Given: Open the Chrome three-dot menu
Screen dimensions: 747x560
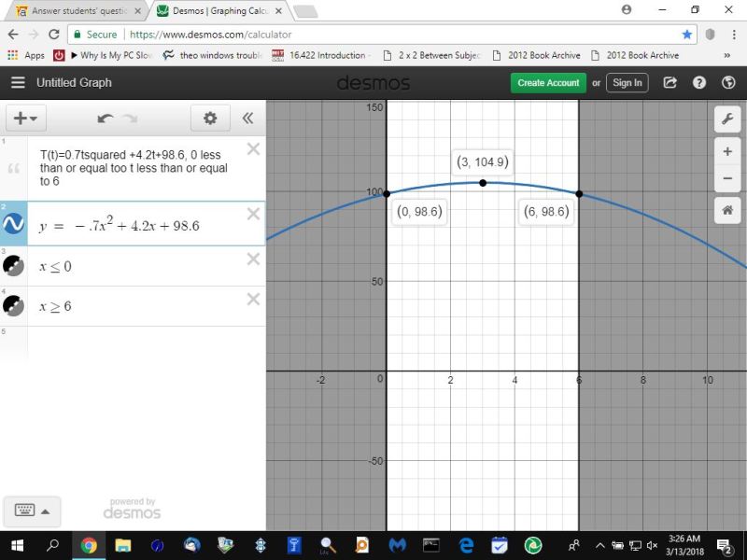Looking at the screenshot, I should (x=734, y=35).
